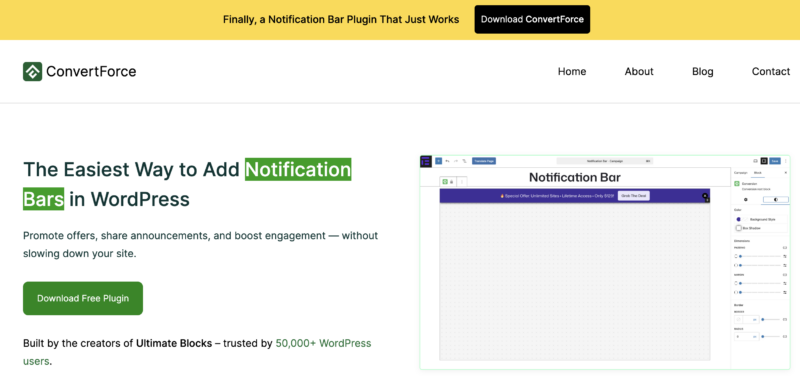Click the round close icon on purple bar
800x389 pixels.
[x=705, y=196]
